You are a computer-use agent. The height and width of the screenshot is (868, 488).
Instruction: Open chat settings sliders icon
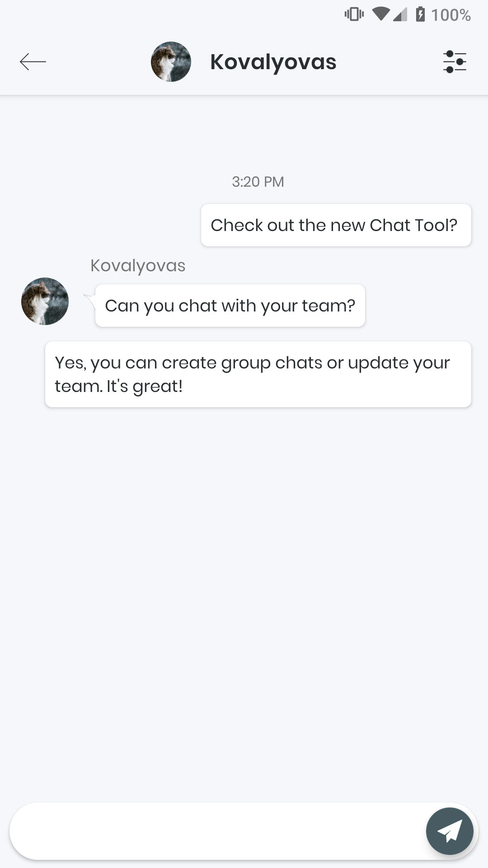(455, 61)
